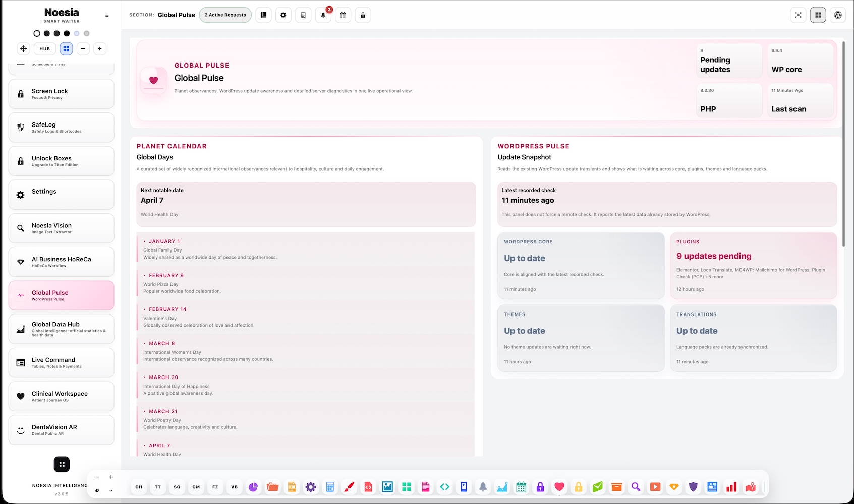
Task: Open the red paintbrush dock icon
Action: coord(349,487)
